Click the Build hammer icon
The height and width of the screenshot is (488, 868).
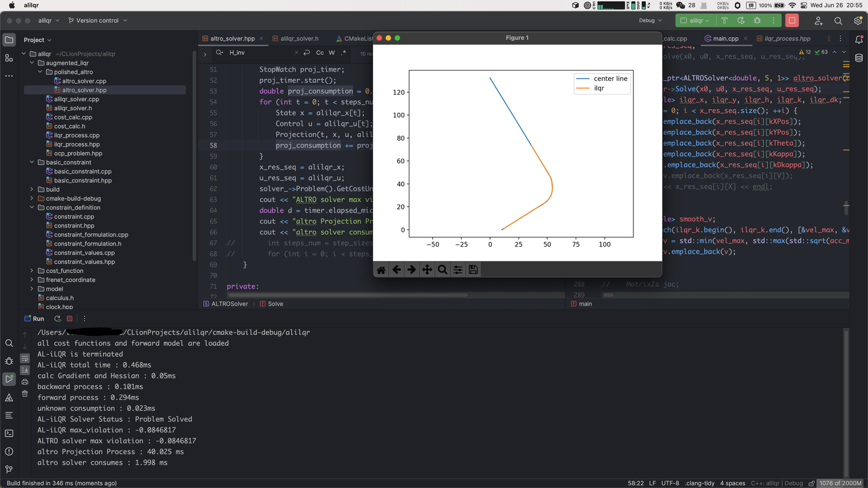point(725,20)
